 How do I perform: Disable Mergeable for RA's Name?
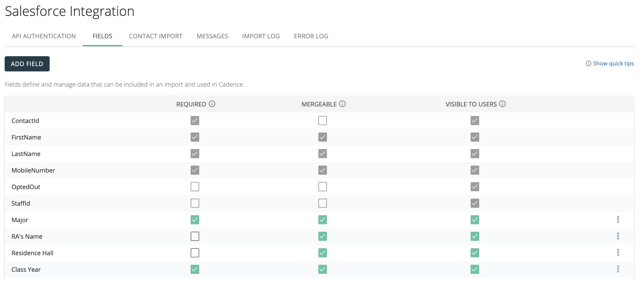[323, 236]
